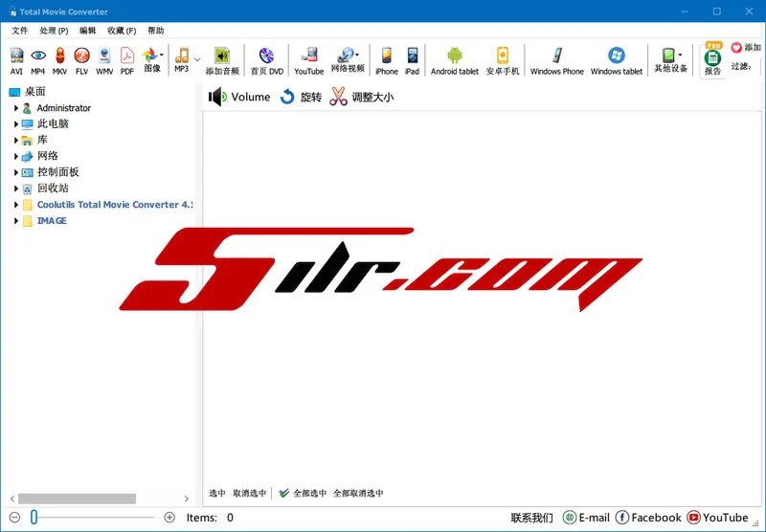The height and width of the screenshot is (532, 766).
Task: Open the Volume adjustment tool
Action: pos(239,97)
